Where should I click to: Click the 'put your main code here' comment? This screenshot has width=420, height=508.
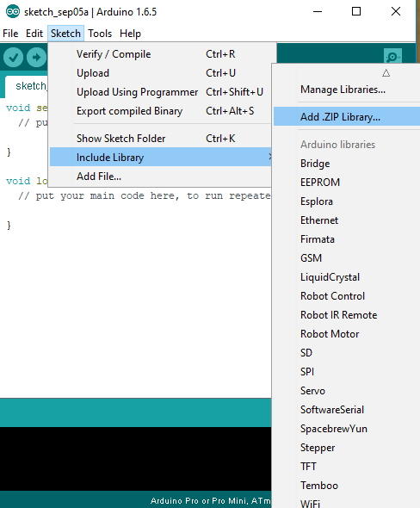(x=144, y=196)
